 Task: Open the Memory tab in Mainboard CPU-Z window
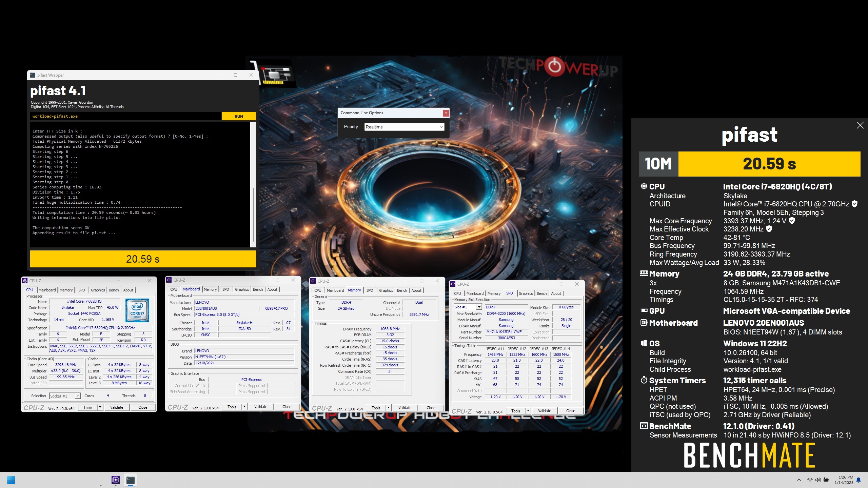tap(210, 289)
